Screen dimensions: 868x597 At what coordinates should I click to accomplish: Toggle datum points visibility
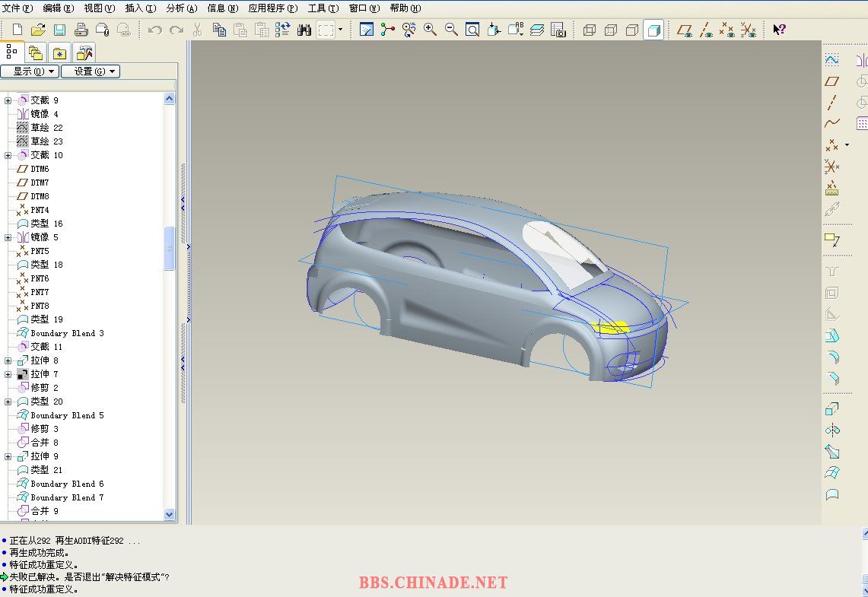point(727,30)
